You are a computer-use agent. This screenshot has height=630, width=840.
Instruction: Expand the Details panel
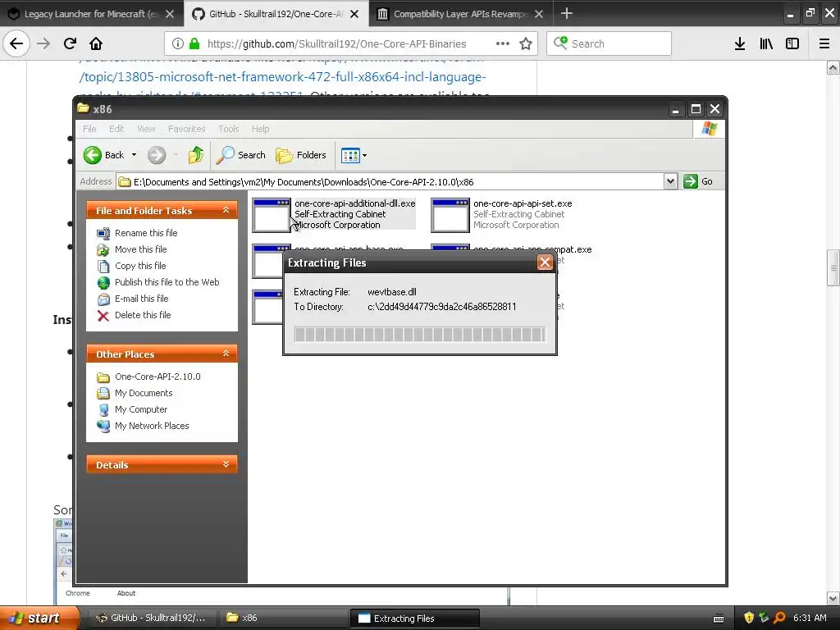coord(226,464)
